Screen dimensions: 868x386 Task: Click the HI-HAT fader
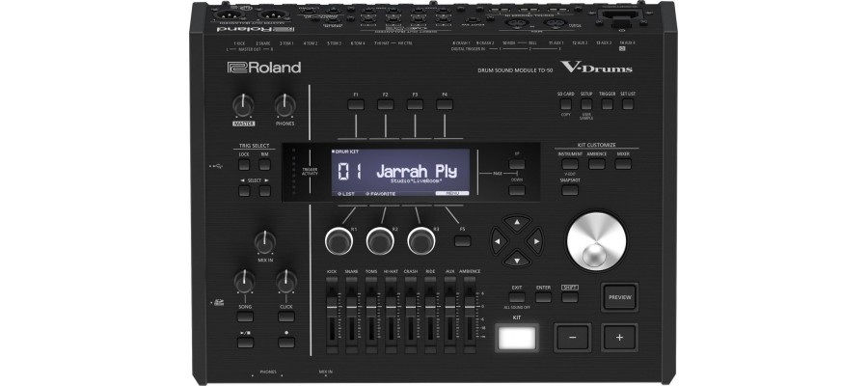pos(391,305)
